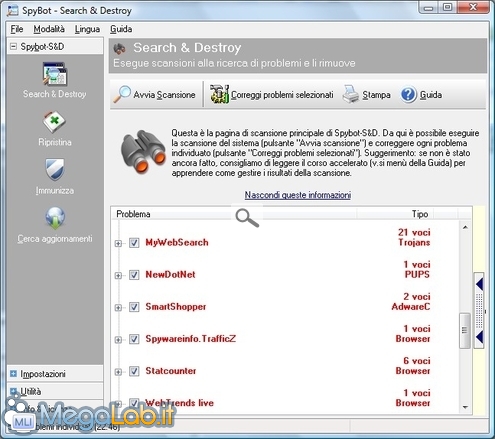
Task: Click the '1 voci PUPS' type cell
Action: pos(417,269)
